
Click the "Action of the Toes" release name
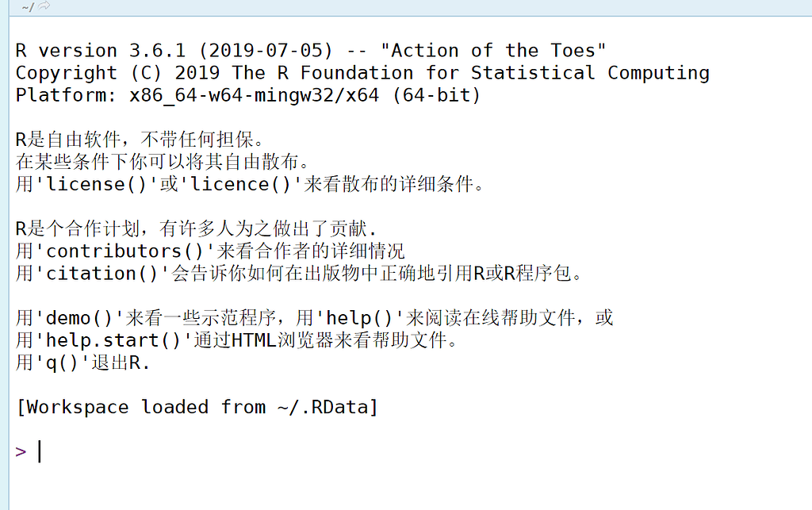(493, 51)
